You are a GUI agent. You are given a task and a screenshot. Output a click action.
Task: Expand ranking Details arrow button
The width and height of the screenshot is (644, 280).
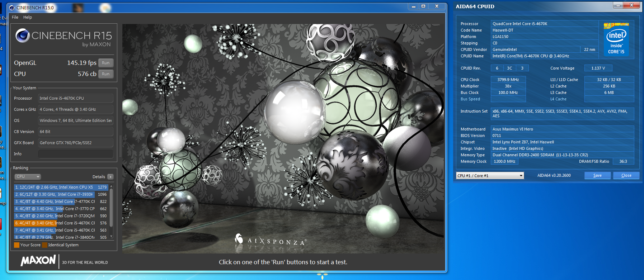pyautogui.click(x=111, y=177)
